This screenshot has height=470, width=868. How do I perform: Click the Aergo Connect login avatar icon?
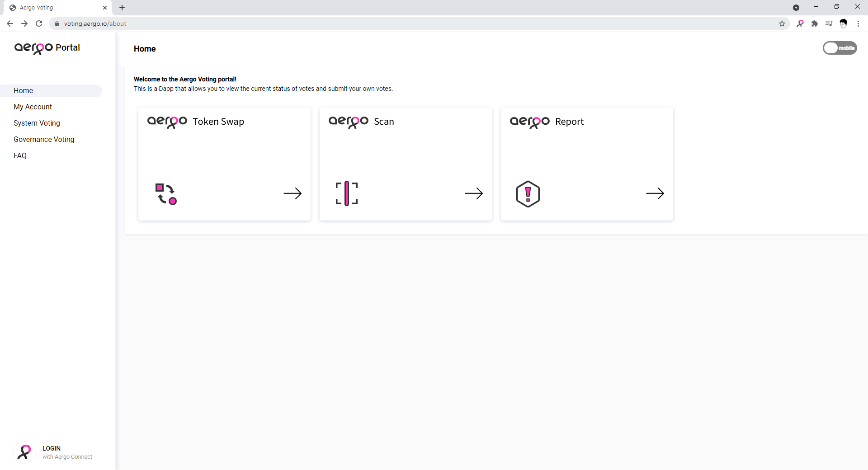point(24,452)
